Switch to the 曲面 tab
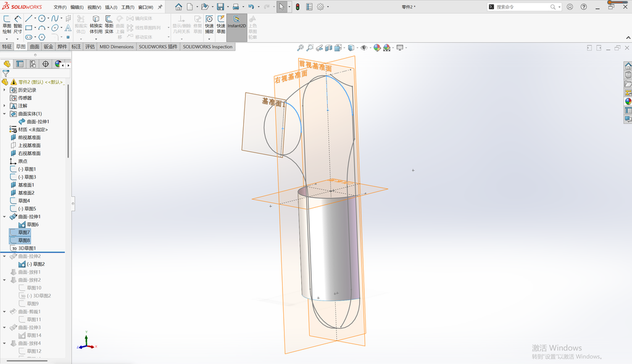 point(35,47)
